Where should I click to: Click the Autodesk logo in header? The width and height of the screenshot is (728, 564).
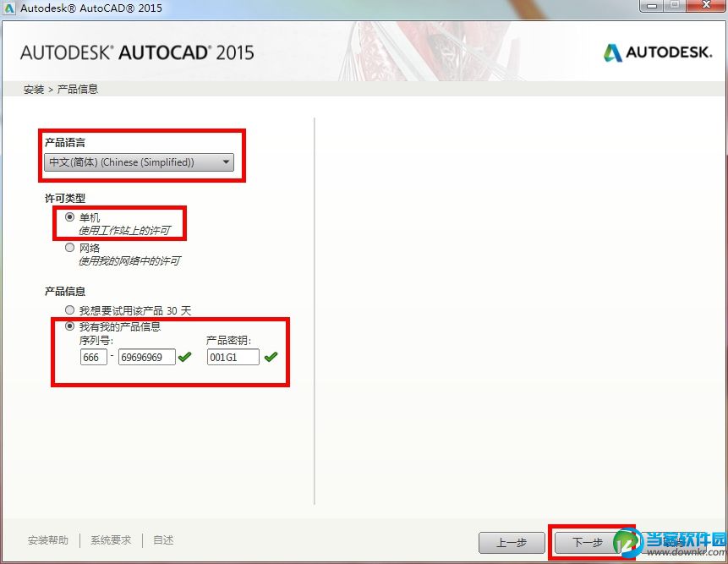[658, 52]
